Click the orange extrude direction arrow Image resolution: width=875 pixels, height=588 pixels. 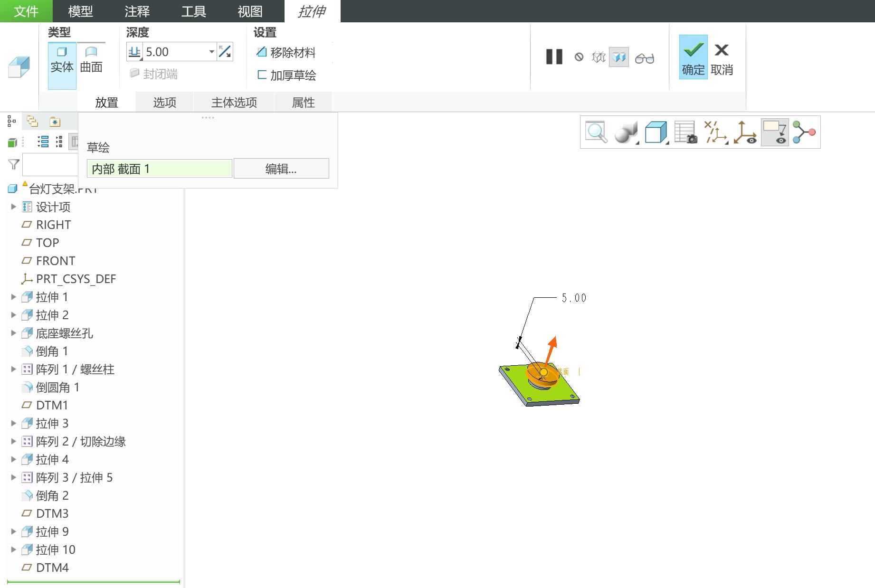[x=551, y=351]
